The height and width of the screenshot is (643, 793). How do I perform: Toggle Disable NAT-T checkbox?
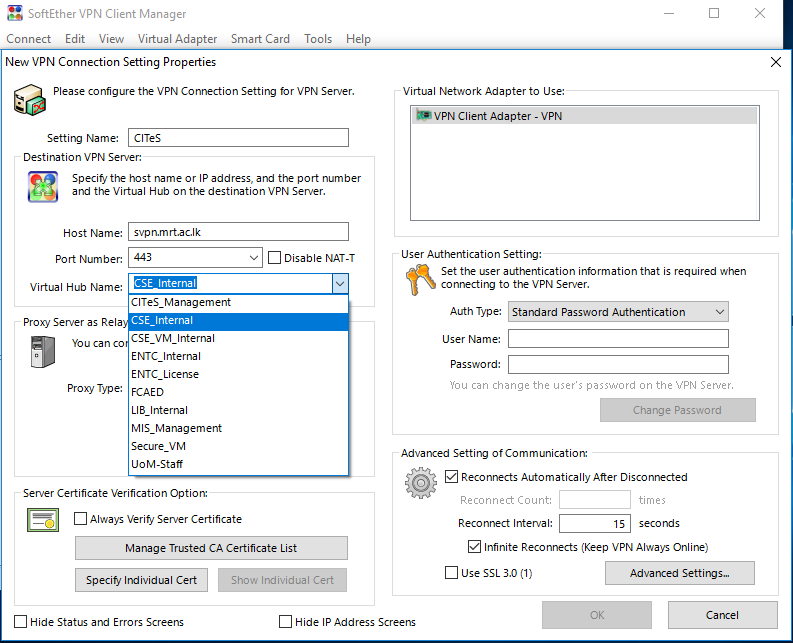pyautogui.click(x=274, y=258)
